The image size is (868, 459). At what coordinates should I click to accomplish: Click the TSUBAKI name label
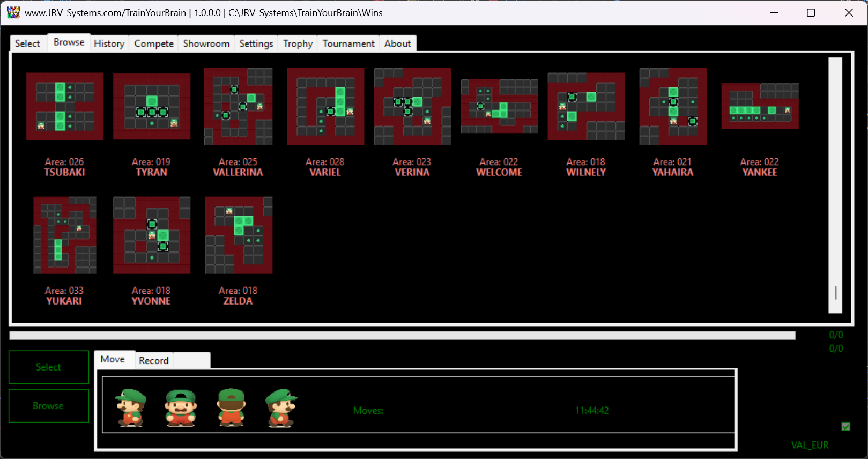click(64, 172)
